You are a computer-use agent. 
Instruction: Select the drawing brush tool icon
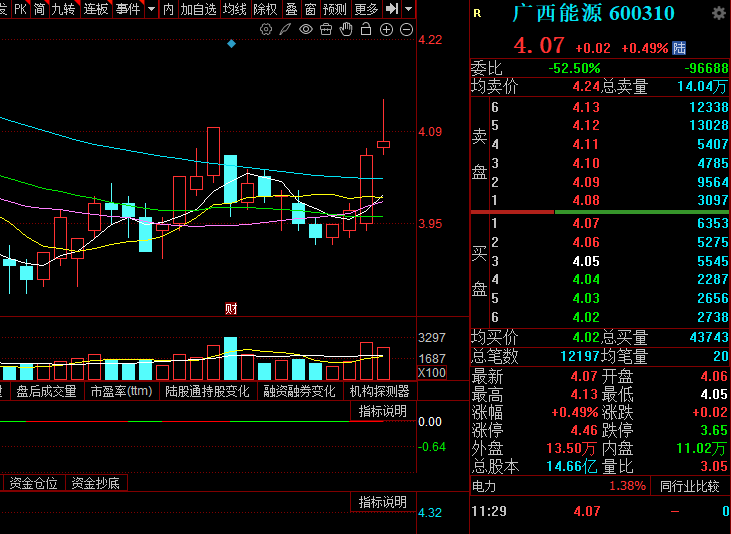point(285,29)
